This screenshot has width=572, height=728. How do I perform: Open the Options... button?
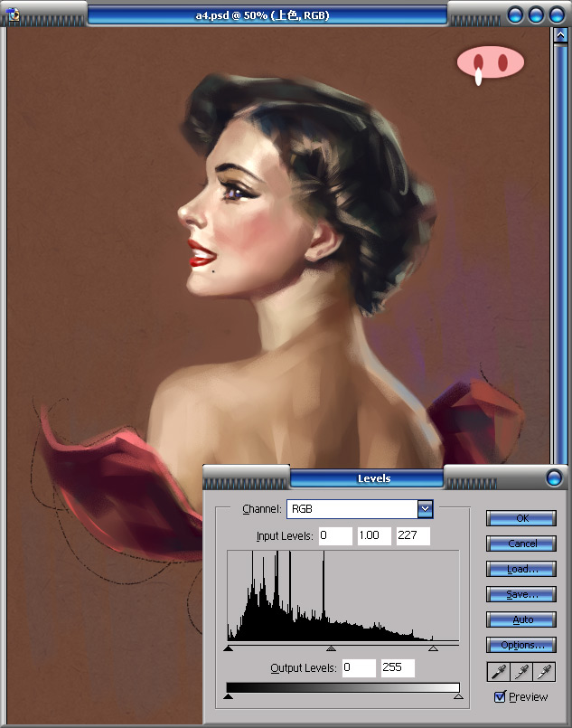pos(521,645)
